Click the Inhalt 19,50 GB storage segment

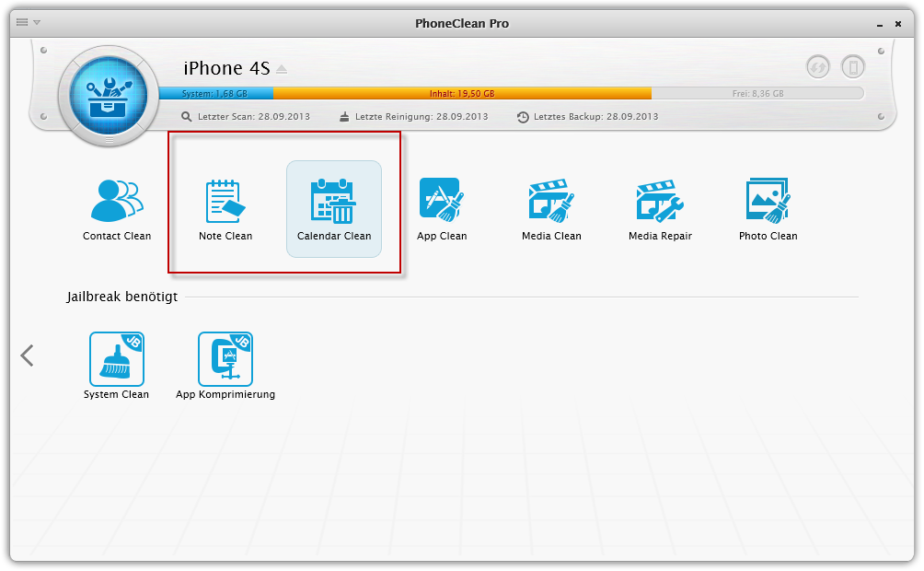click(462, 93)
